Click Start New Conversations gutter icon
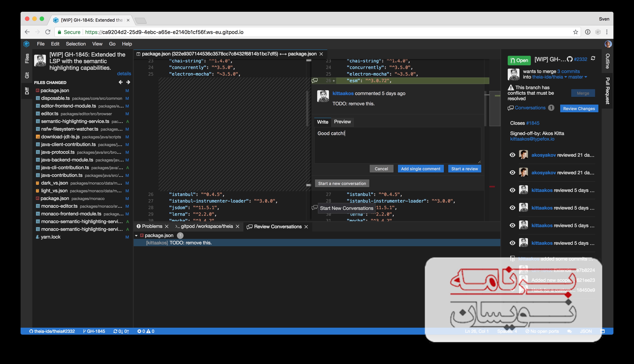 tap(314, 208)
